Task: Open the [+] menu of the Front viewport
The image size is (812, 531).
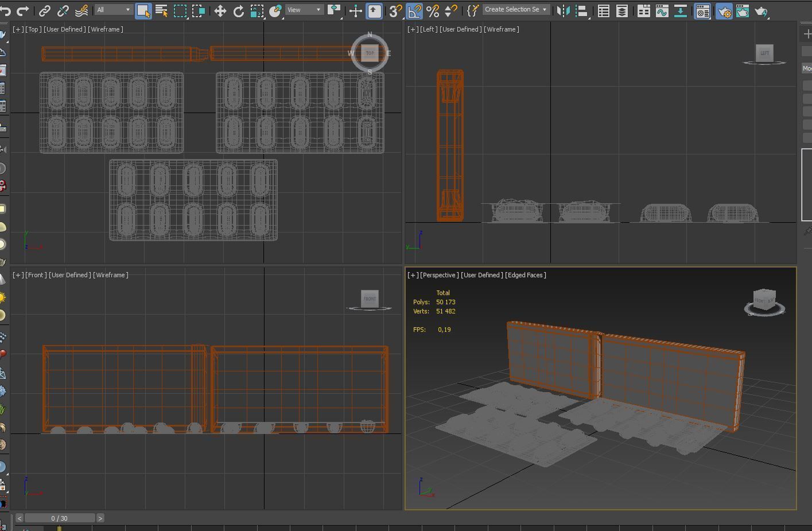Action: click(x=18, y=275)
